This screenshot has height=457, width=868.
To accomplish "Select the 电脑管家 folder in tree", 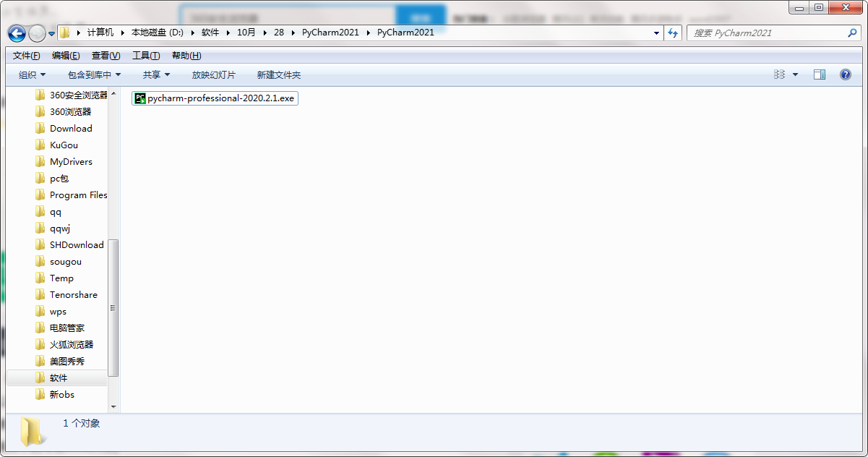I will tap(60, 328).
